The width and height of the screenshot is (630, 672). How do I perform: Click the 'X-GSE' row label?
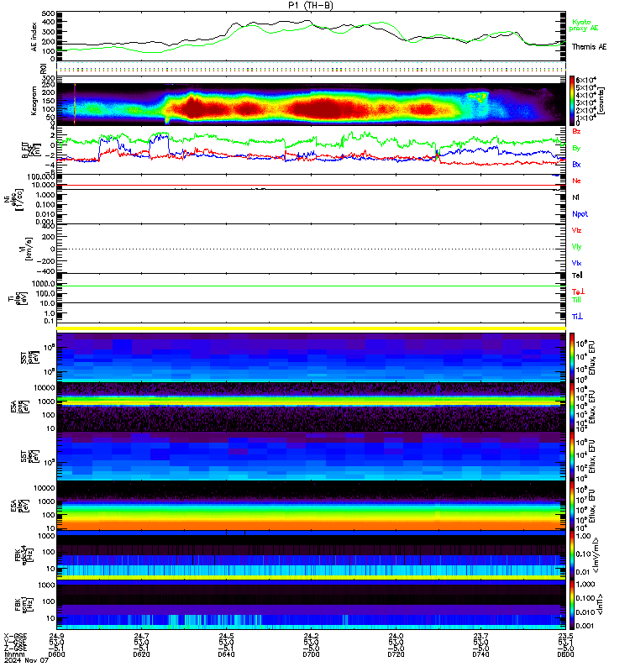pos(15,636)
